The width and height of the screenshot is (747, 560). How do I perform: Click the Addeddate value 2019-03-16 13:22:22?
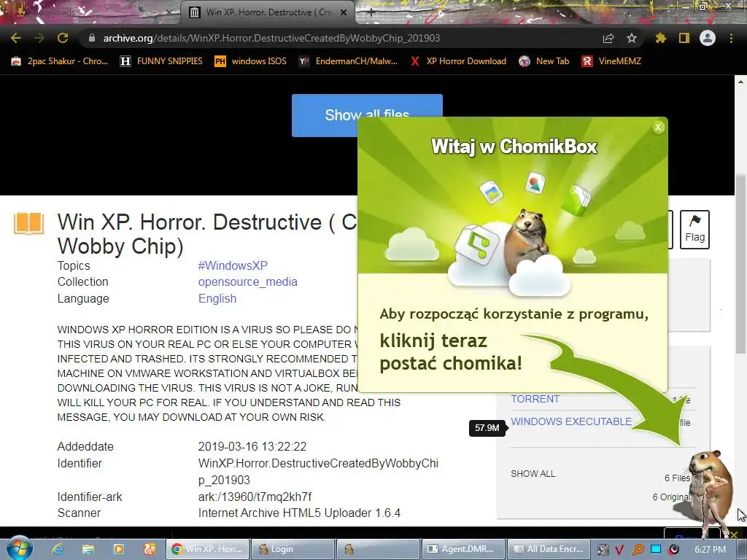click(252, 446)
